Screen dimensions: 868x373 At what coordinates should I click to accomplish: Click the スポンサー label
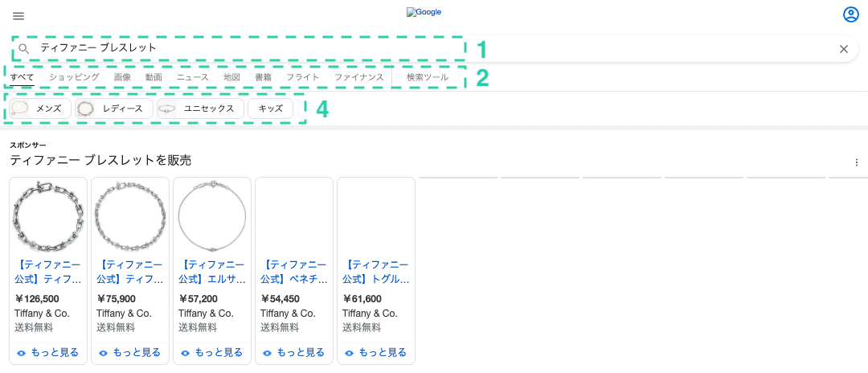28,145
